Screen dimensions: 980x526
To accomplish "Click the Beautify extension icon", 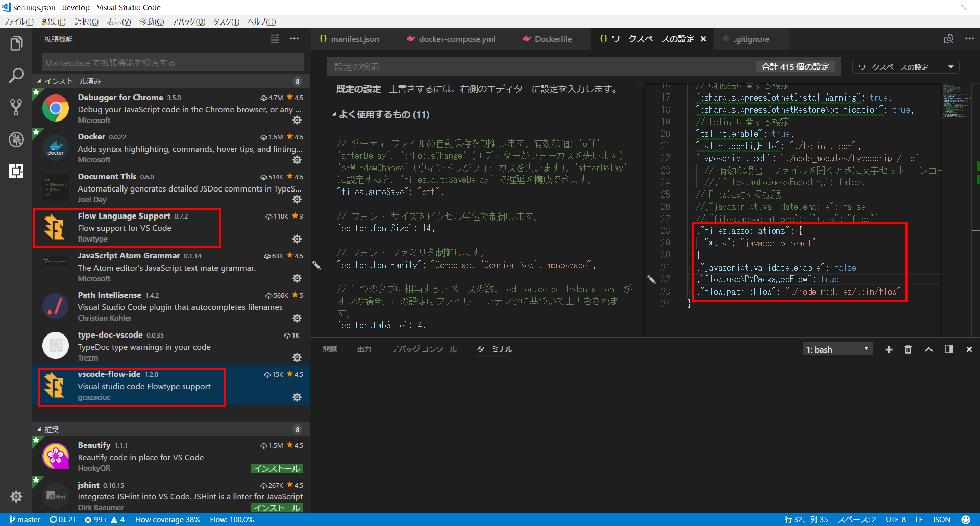I will [x=56, y=456].
